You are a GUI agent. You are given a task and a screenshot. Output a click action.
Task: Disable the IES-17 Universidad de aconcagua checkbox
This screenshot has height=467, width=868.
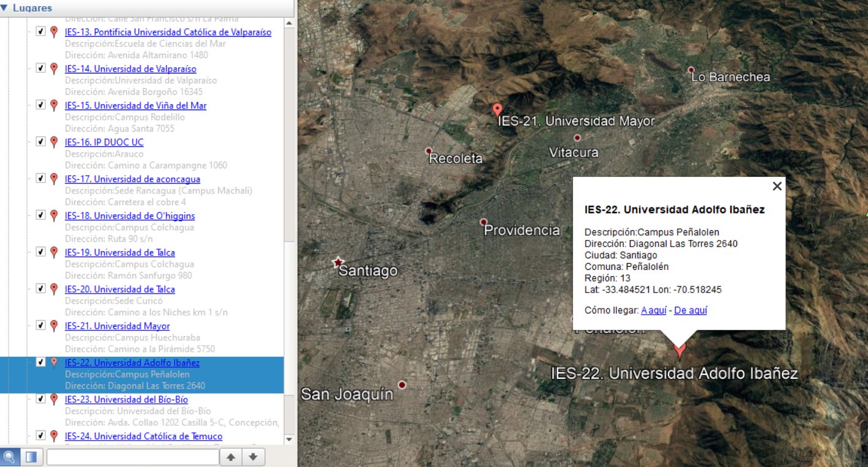[40, 178]
